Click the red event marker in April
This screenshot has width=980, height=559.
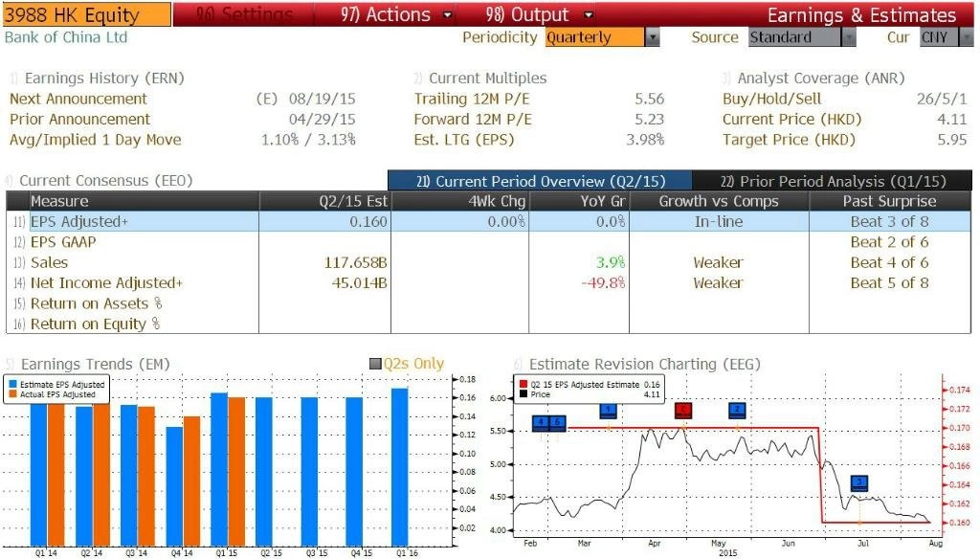pyautogui.click(x=683, y=411)
